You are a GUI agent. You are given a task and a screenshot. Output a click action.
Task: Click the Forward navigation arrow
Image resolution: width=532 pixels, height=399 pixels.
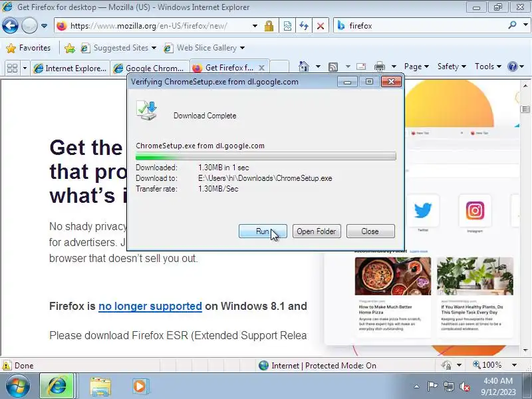29,25
